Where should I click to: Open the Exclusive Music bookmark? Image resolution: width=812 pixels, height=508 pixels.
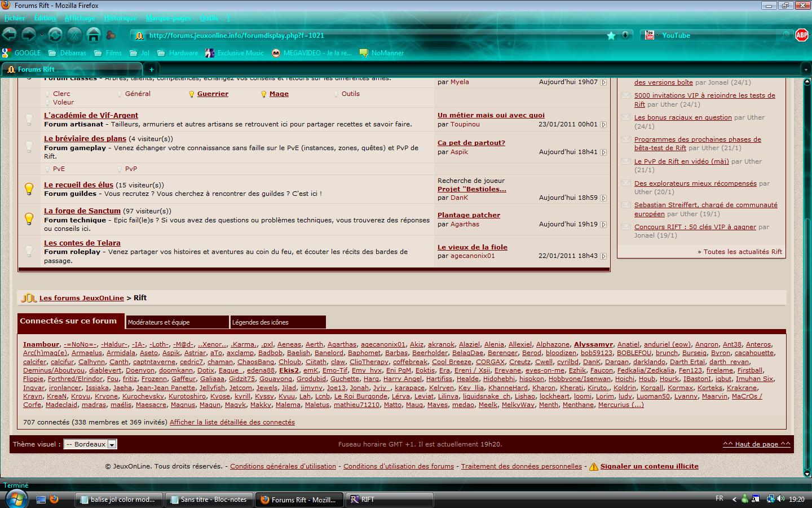(x=235, y=53)
